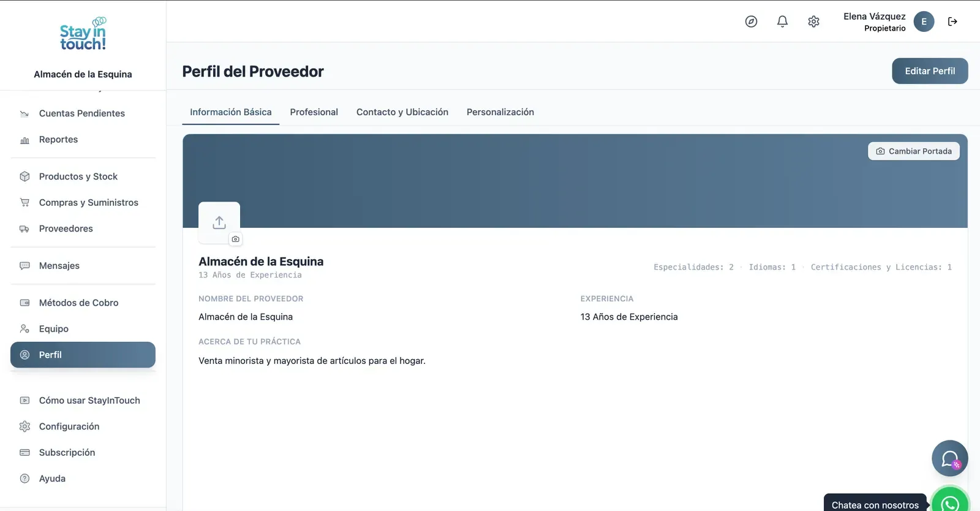Switch to Información Básica tab
Screen dimensions: 980x511
tap(230, 112)
